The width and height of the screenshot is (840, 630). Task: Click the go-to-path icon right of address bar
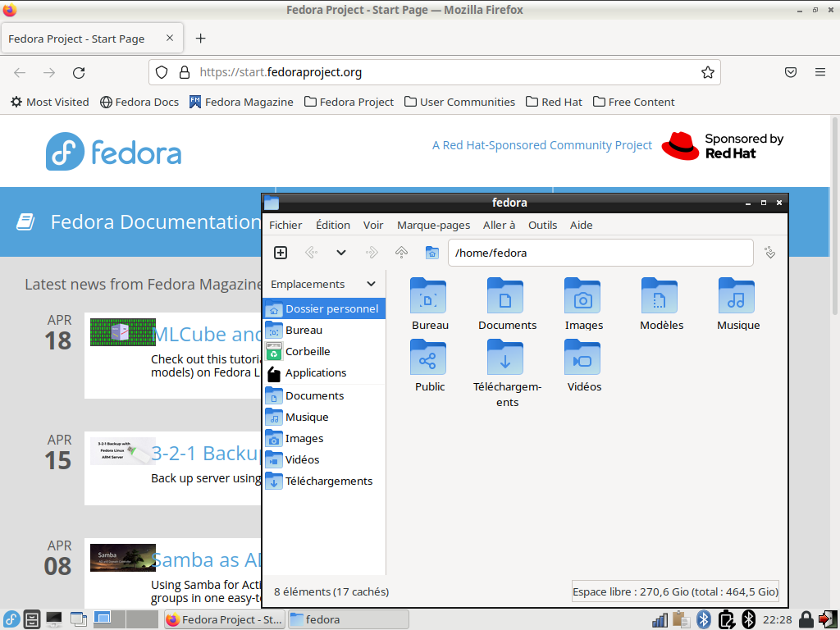click(769, 253)
